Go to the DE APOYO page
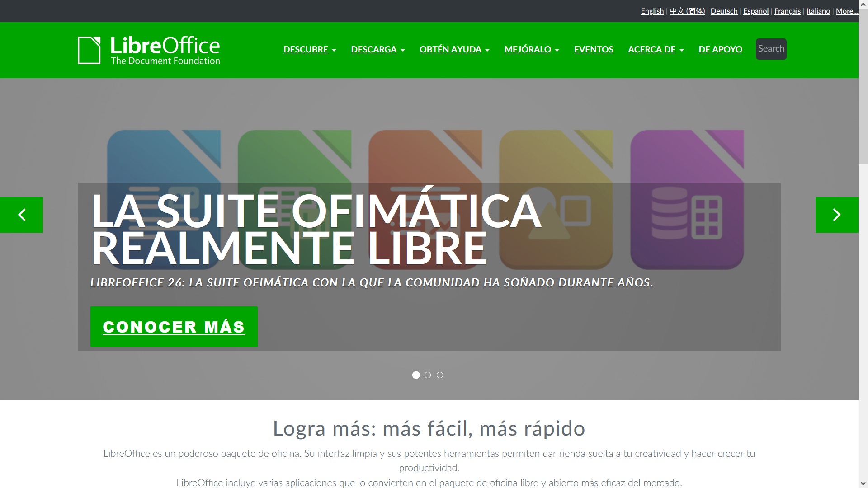This screenshot has width=868, height=488. (x=720, y=49)
